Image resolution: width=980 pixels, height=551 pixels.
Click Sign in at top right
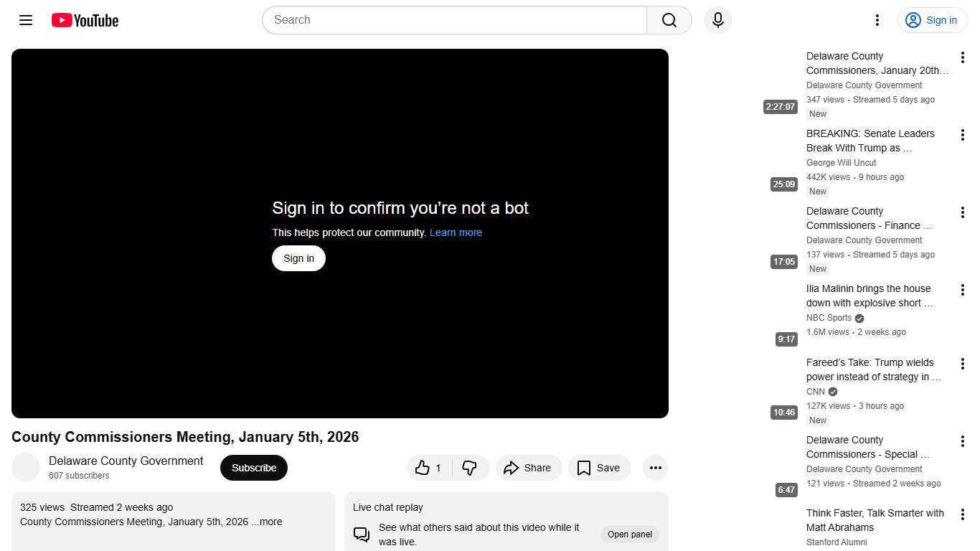point(932,20)
